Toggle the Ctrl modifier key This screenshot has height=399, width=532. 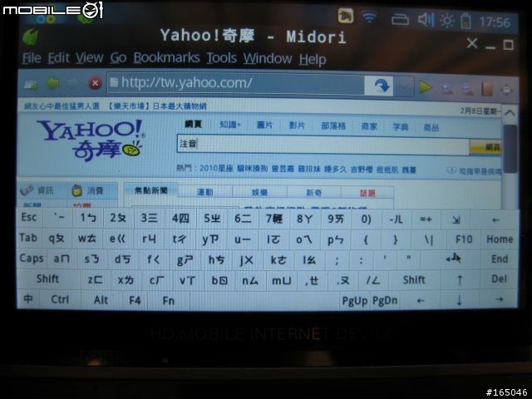pos(60,299)
